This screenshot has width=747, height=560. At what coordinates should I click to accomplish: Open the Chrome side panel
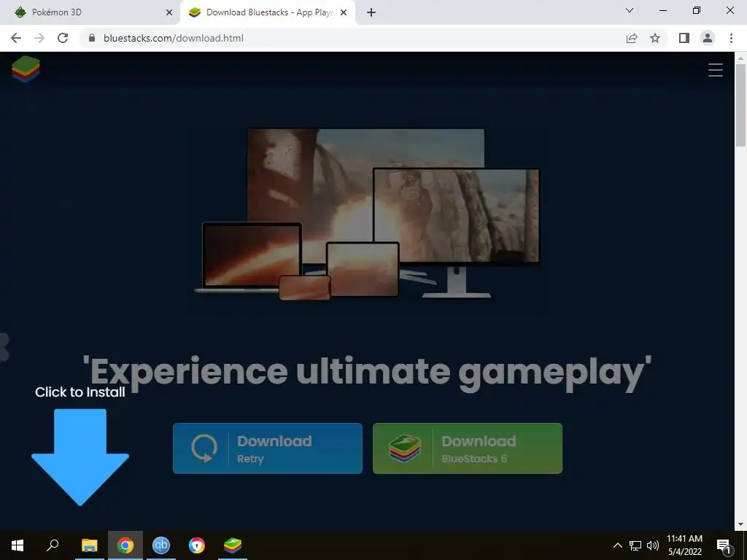(684, 38)
